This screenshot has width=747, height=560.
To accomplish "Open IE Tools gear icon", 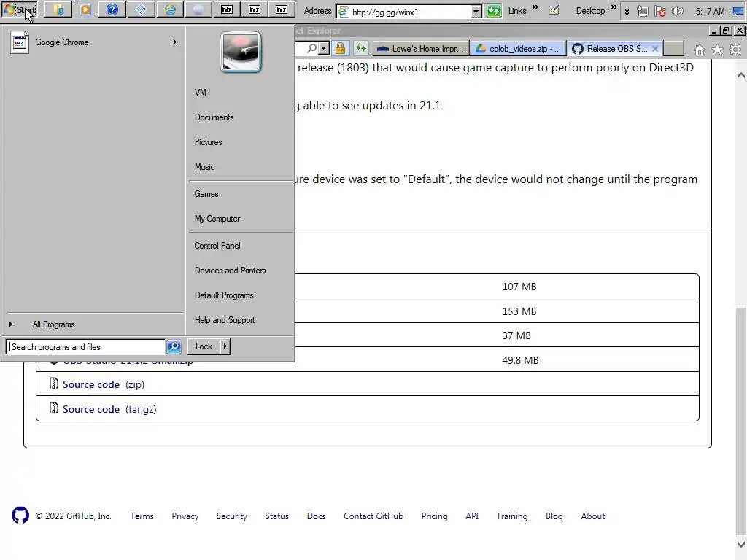I will point(735,50).
